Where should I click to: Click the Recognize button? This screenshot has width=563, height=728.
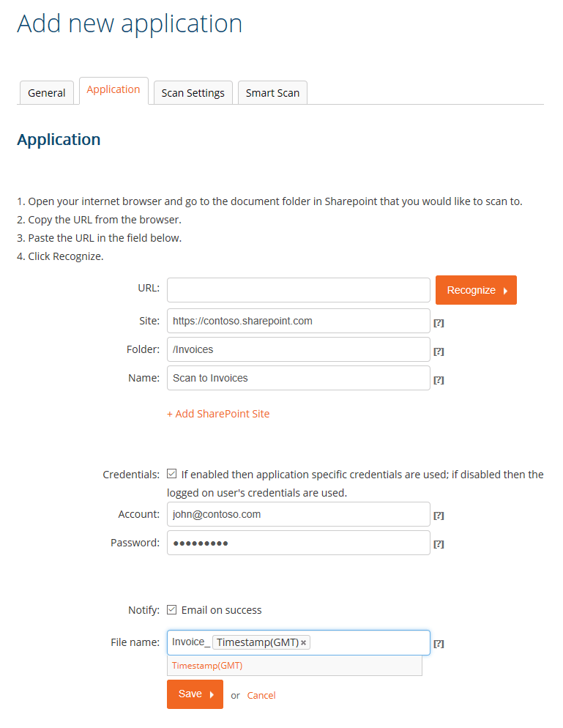[476, 290]
